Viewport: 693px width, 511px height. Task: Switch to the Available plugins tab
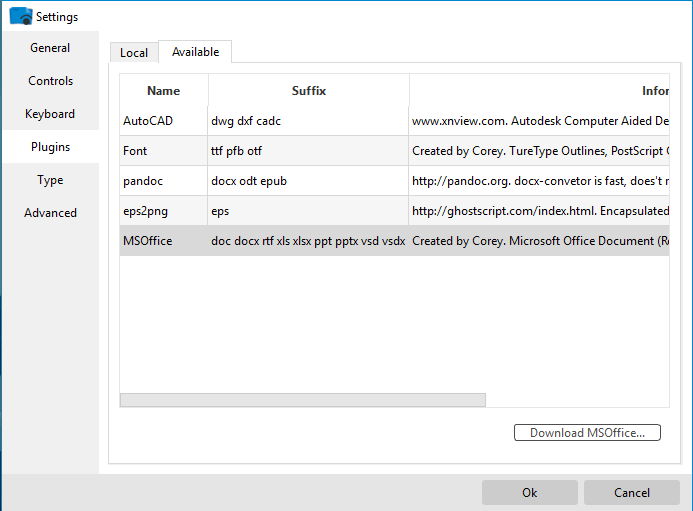click(x=195, y=52)
